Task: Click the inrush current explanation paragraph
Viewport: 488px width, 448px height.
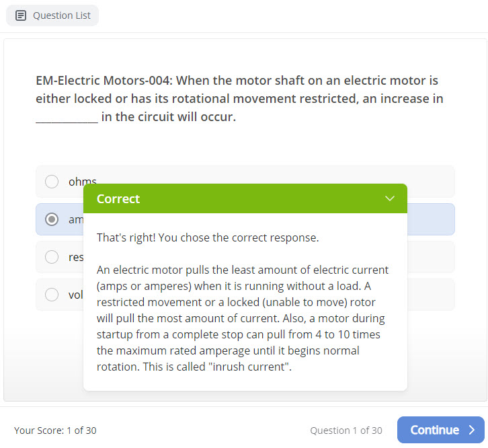Action: (x=242, y=318)
